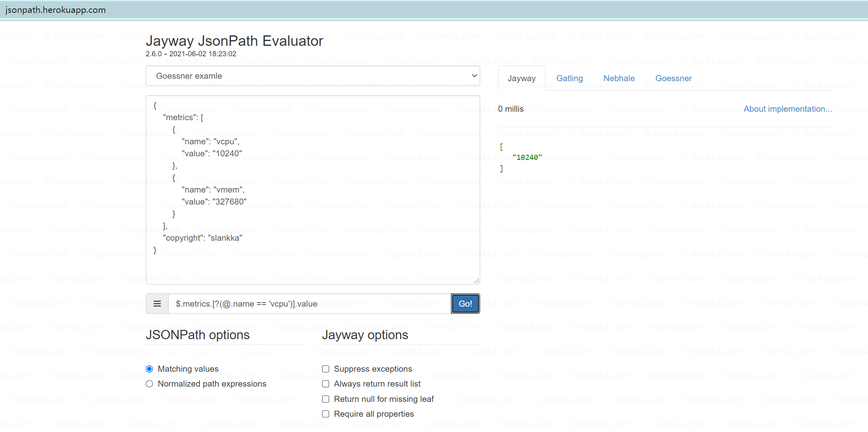This screenshot has height=432, width=868.
Task: Open the hamburger menu beside the path field
Action: click(157, 304)
